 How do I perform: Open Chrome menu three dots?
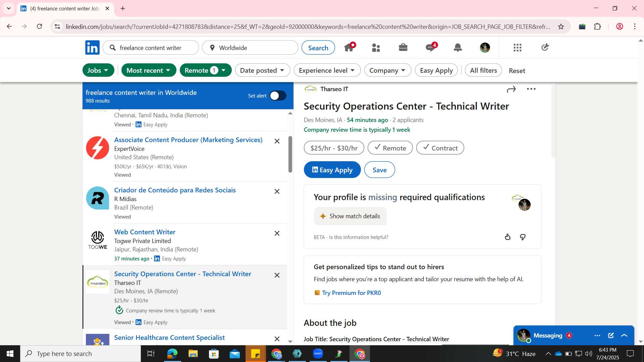pos(635,26)
